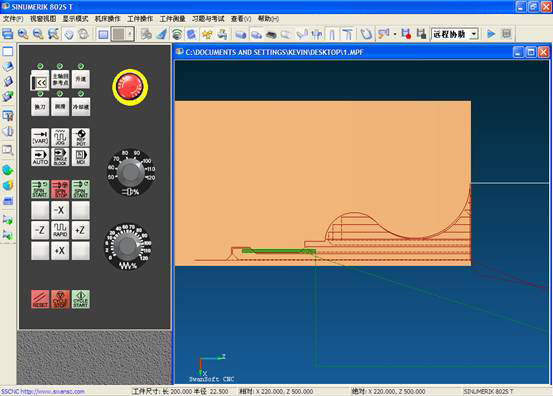Click SINUMERIK 802S T status bar text
The height and width of the screenshot is (396, 553).
tap(488, 391)
